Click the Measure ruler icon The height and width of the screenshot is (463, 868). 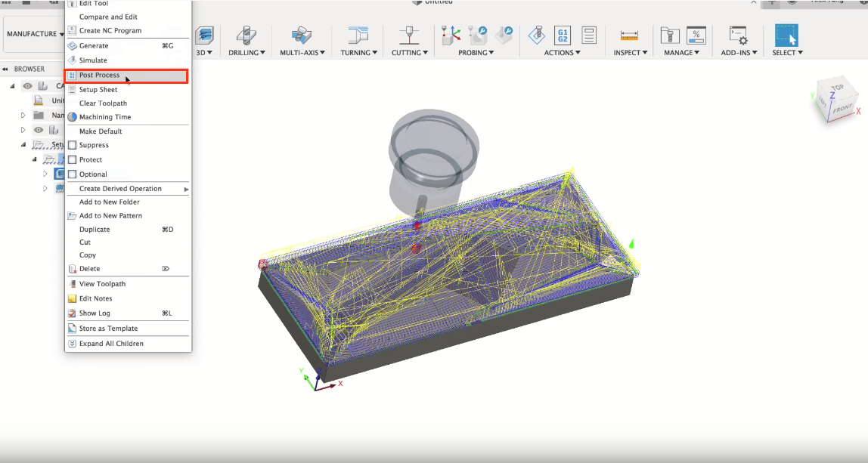tap(629, 36)
